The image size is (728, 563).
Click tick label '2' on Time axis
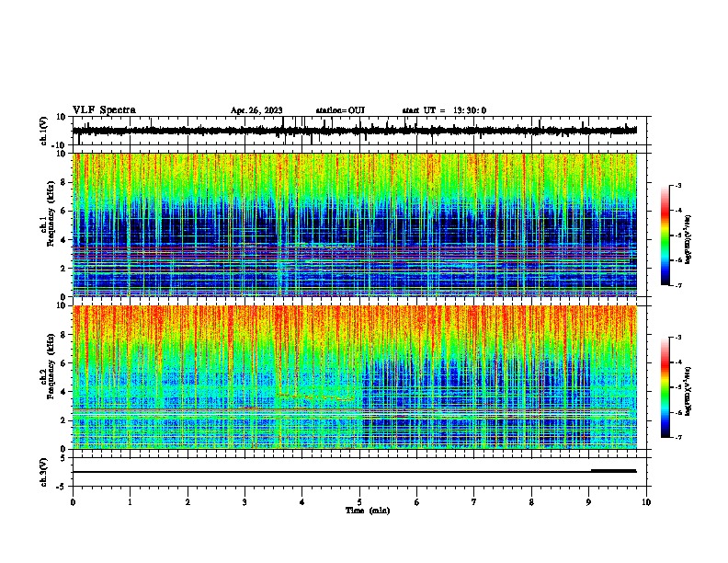(x=188, y=502)
